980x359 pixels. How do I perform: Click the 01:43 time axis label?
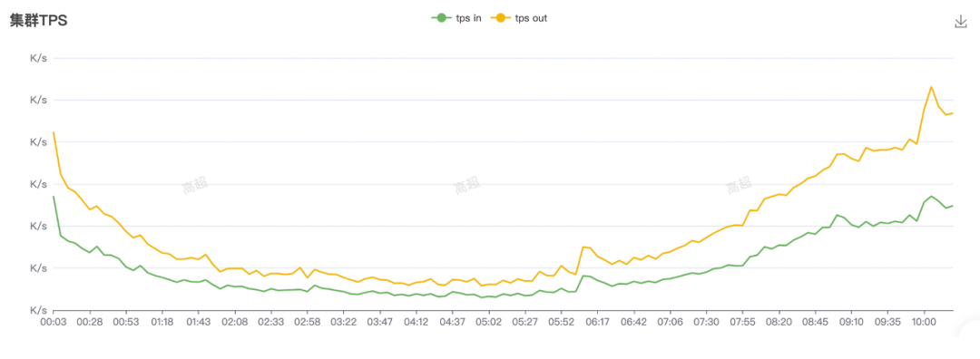[x=198, y=322]
